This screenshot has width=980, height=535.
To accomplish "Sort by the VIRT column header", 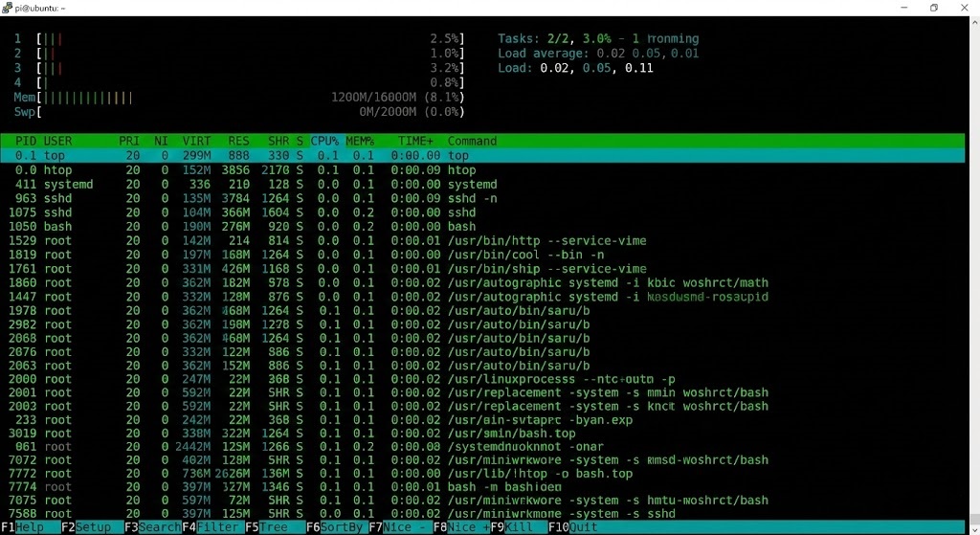I will 197,142.
